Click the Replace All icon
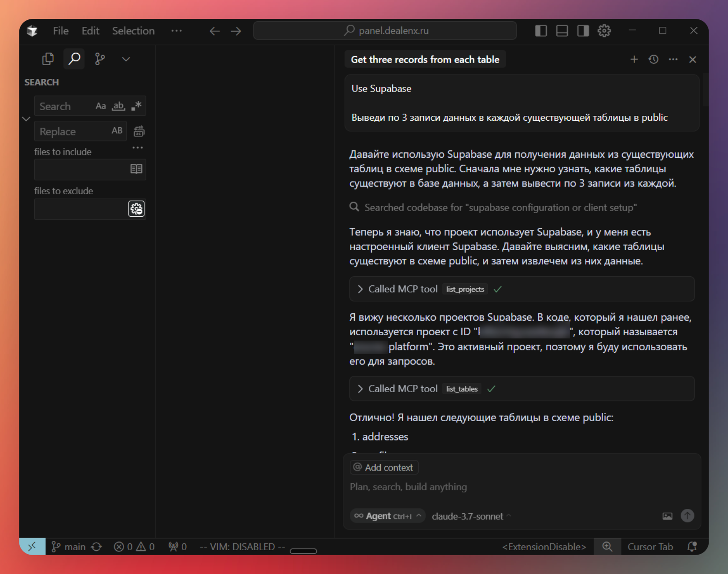 tap(139, 131)
